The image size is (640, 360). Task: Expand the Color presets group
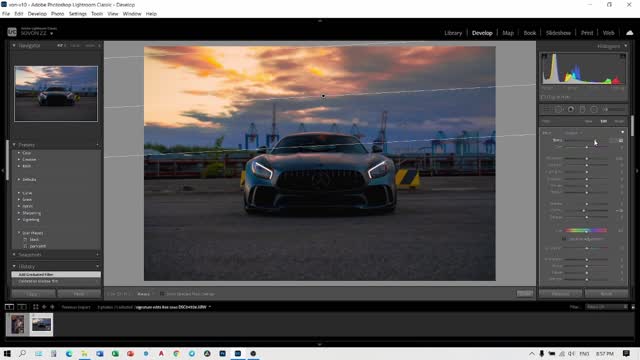19,153
